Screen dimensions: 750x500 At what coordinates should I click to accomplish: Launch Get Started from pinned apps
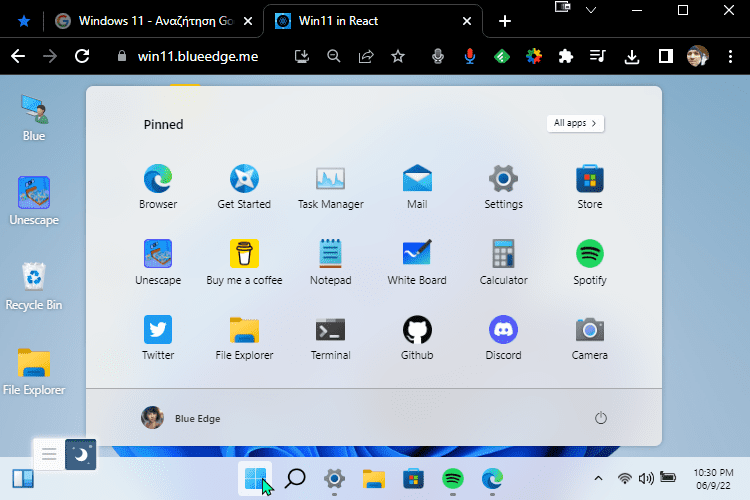[x=244, y=187]
